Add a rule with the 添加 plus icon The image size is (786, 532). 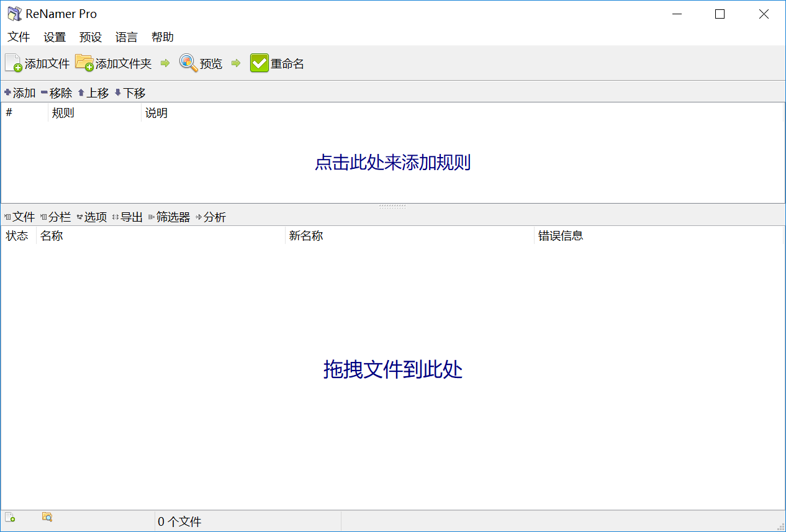pyautogui.click(x=6, y=92)
